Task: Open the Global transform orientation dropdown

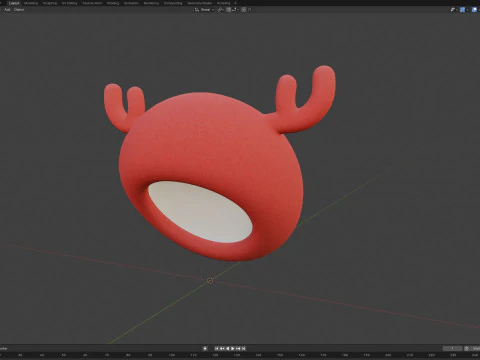Action: point(204,10)
